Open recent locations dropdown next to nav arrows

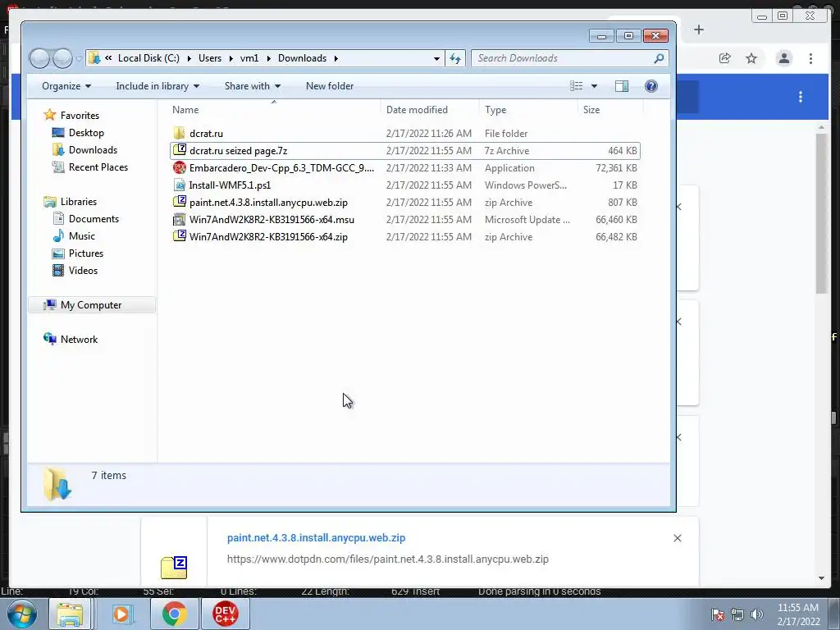(79, 58)
